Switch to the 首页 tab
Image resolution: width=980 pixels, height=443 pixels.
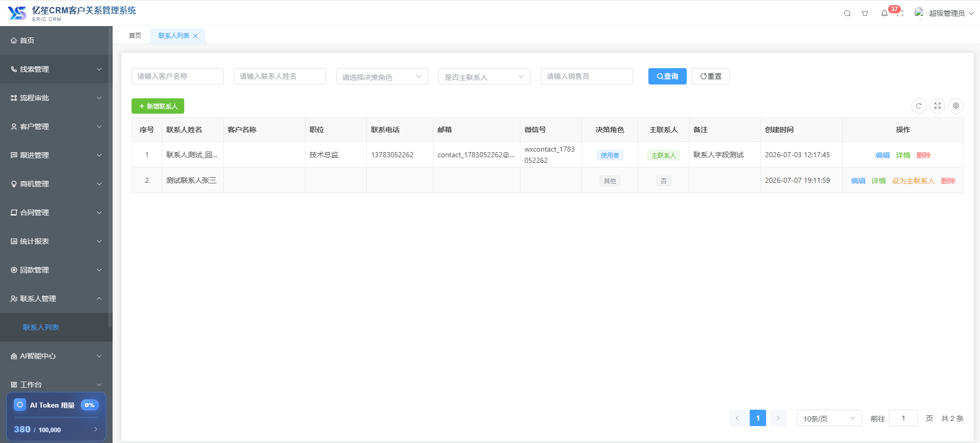pos(135,36)
